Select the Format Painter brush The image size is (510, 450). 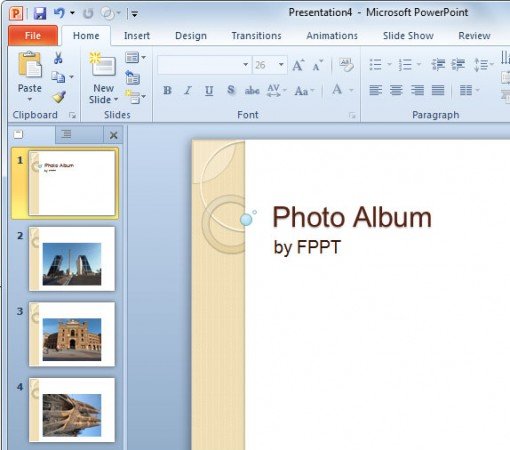coord(59,97)
